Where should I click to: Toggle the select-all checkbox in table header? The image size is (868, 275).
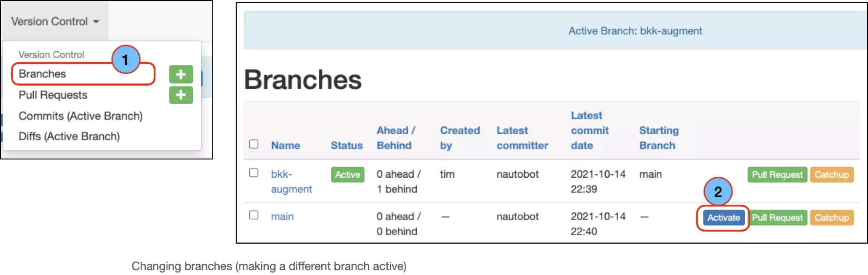[254, 144]
